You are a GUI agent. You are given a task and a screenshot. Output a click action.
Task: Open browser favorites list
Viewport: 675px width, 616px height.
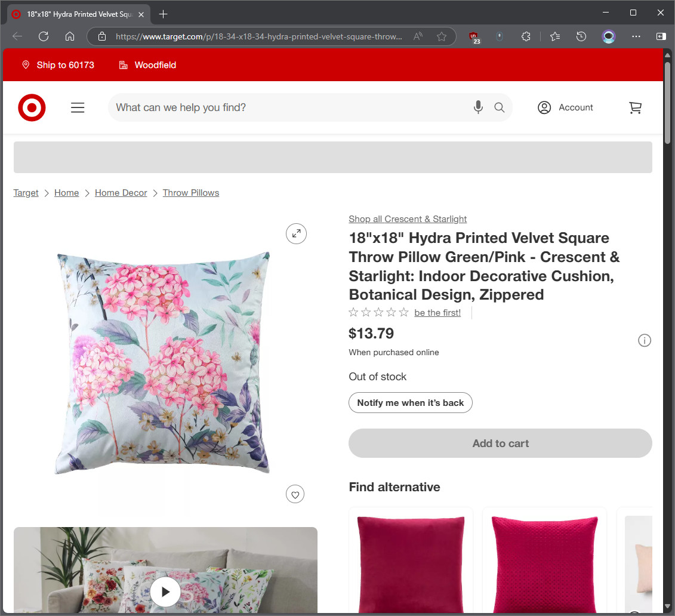(555, 36)
